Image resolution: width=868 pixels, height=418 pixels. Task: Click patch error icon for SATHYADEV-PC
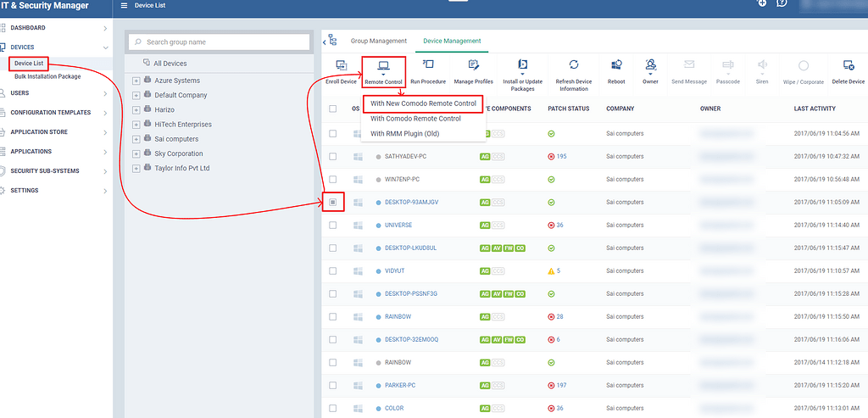point(551,157)
